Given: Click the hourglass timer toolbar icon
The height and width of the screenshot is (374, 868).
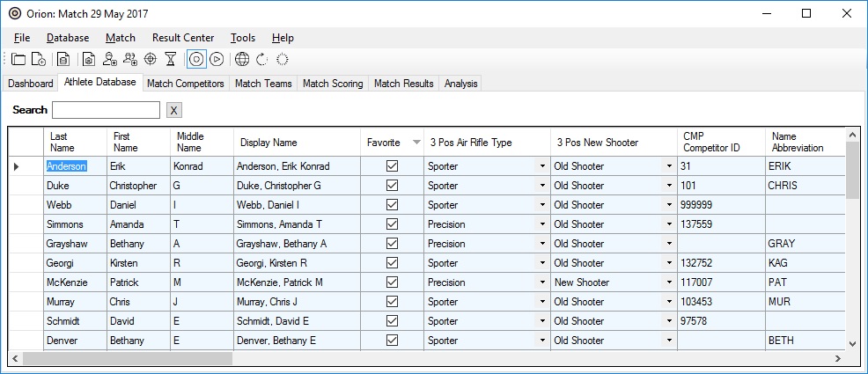Looking at the screenshot, I should 171,59.
